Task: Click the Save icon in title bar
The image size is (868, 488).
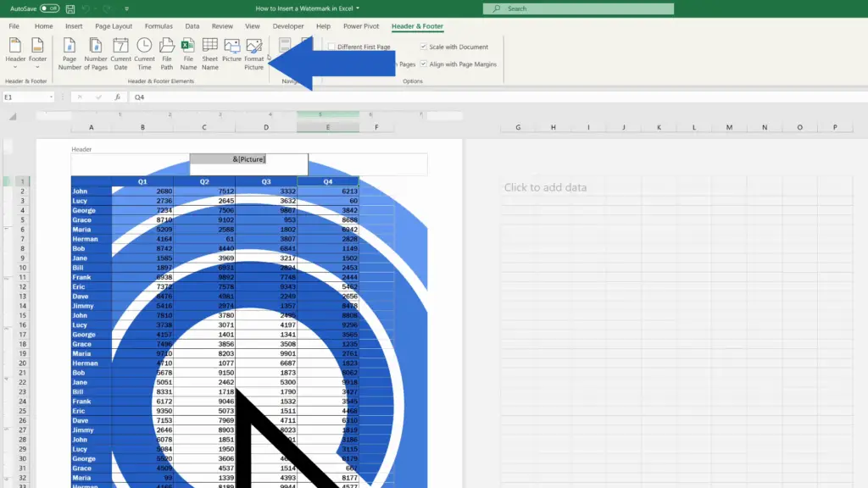Action: click(x=70, y=8)
